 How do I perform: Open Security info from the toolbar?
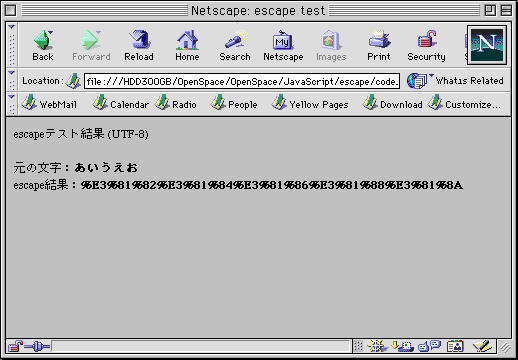point(426,46)
